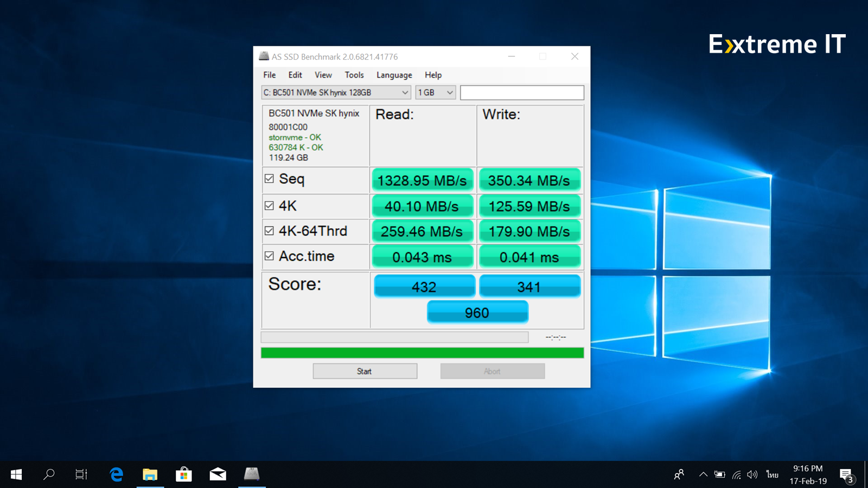Open the 1 GB test size dropdown
Screen dimensions: 868x488
(435, 92)
